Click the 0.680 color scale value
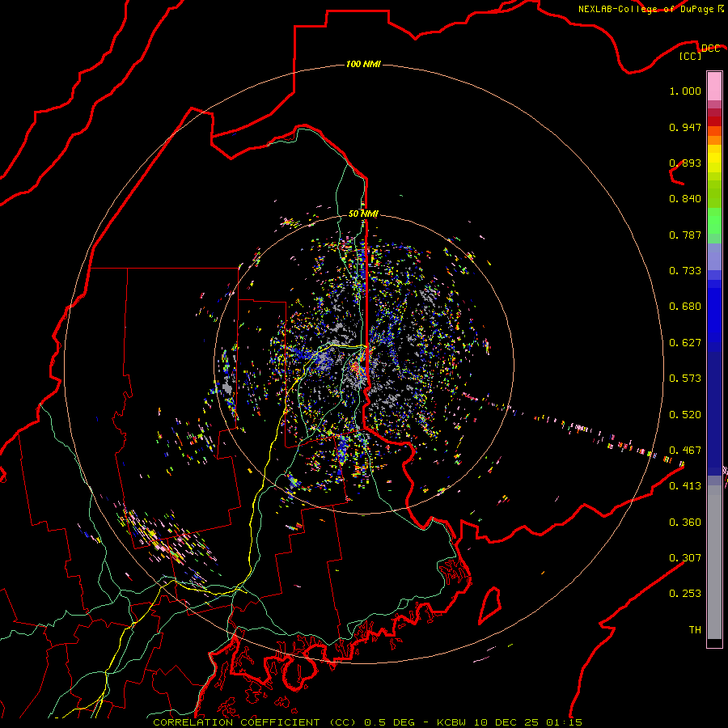The image size is (728, 728). point(685,307)
